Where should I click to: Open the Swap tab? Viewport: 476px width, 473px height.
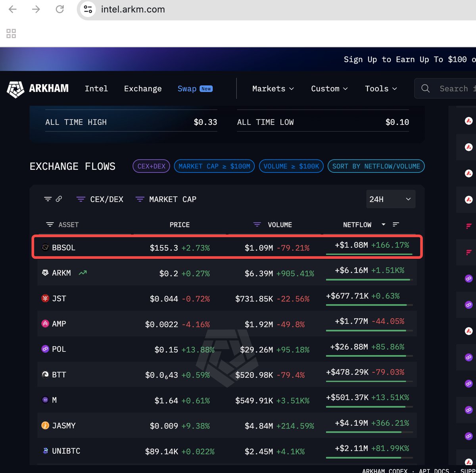pos(187,88)
